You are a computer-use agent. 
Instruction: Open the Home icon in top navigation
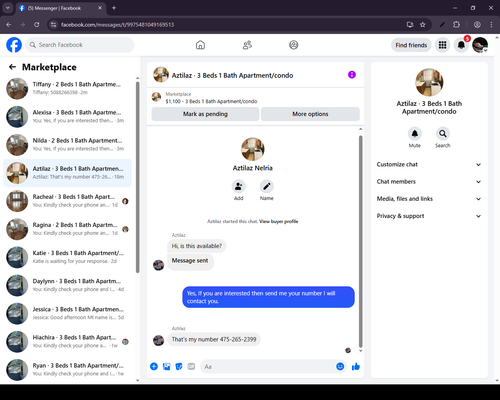point(200,45)
